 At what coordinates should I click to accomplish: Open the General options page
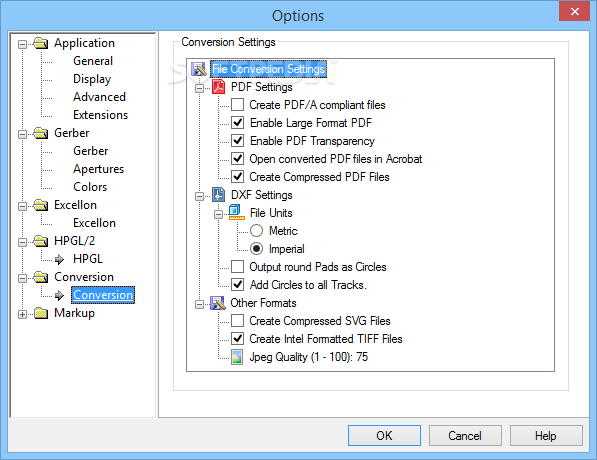coord(93,61)
